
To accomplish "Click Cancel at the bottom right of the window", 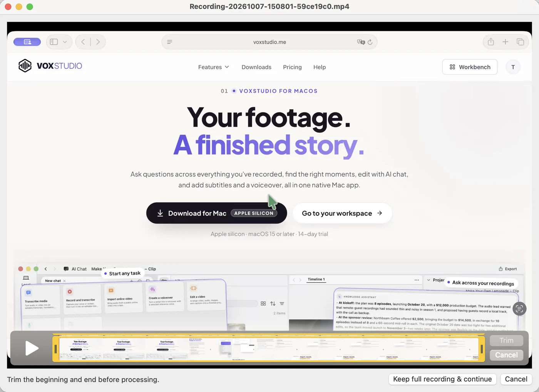I will click(516, 379).
